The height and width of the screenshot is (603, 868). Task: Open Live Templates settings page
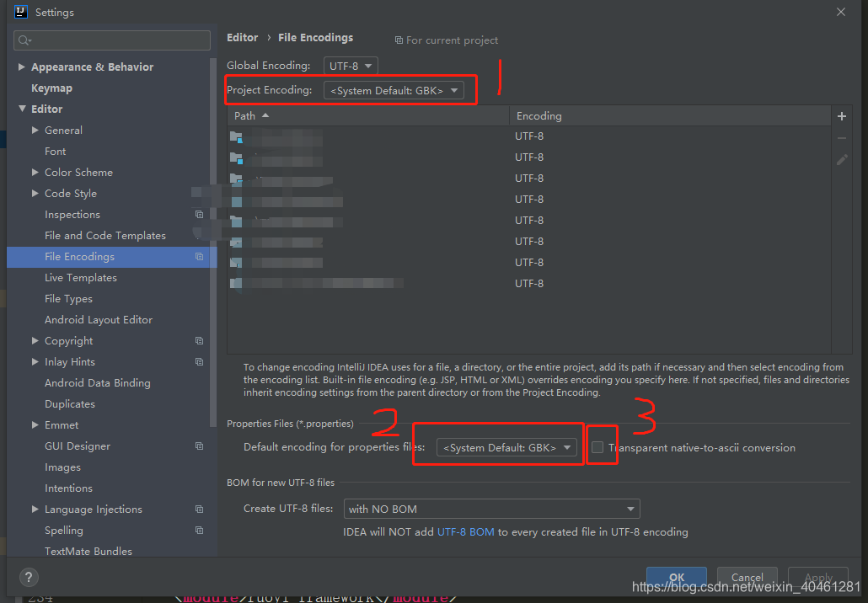tap(81, 278)
